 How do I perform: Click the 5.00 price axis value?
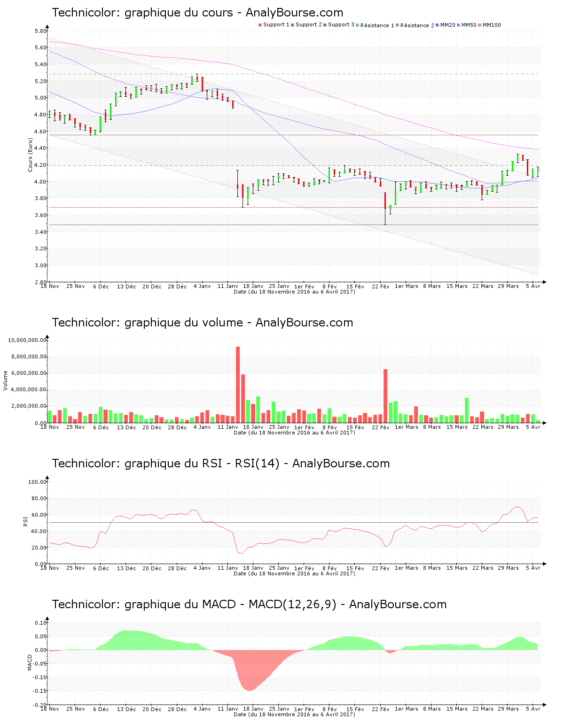[40, 98]
